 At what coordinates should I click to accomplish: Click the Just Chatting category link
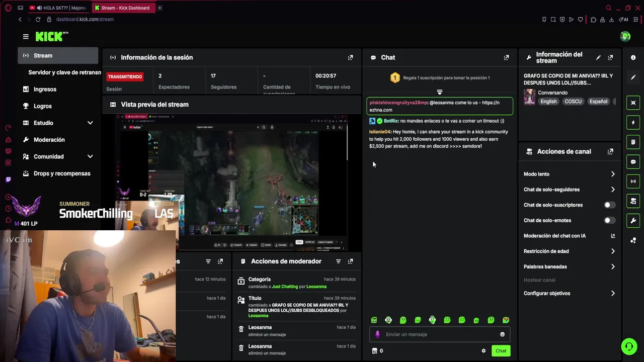pos(285,287)
